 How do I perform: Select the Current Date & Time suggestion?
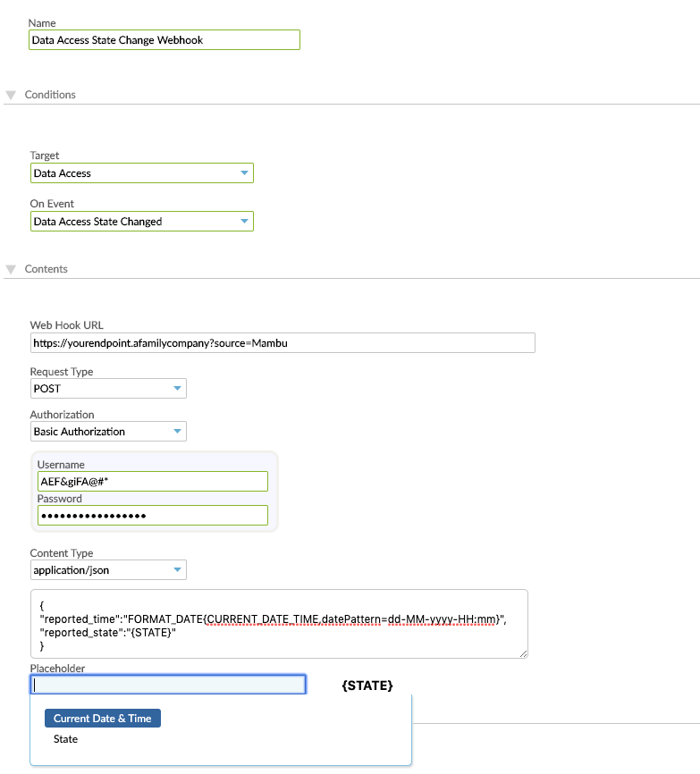(101, 718)
